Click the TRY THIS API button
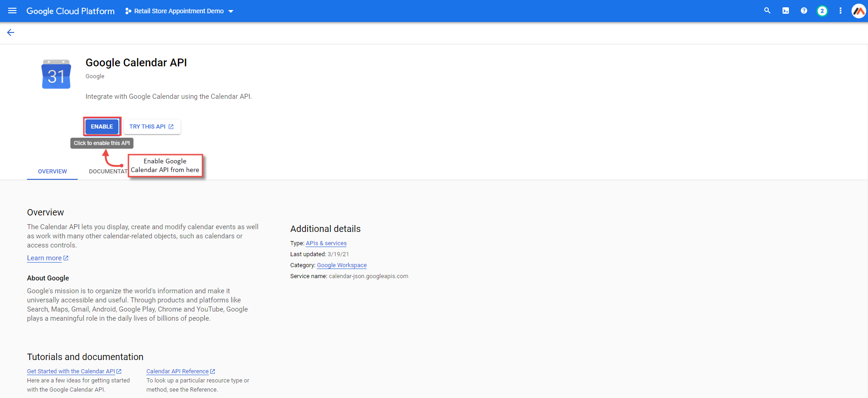 click(x=152, y=127)
